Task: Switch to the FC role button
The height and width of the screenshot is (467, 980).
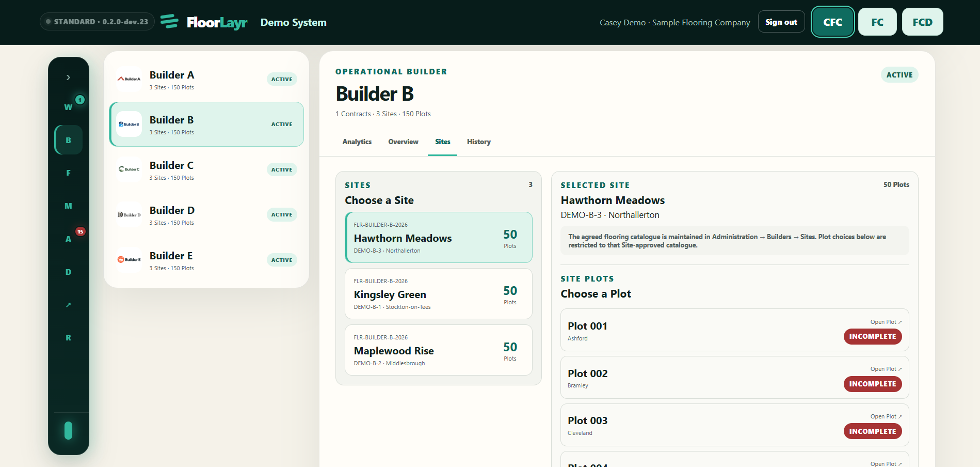Action: [x=877, y=22]
